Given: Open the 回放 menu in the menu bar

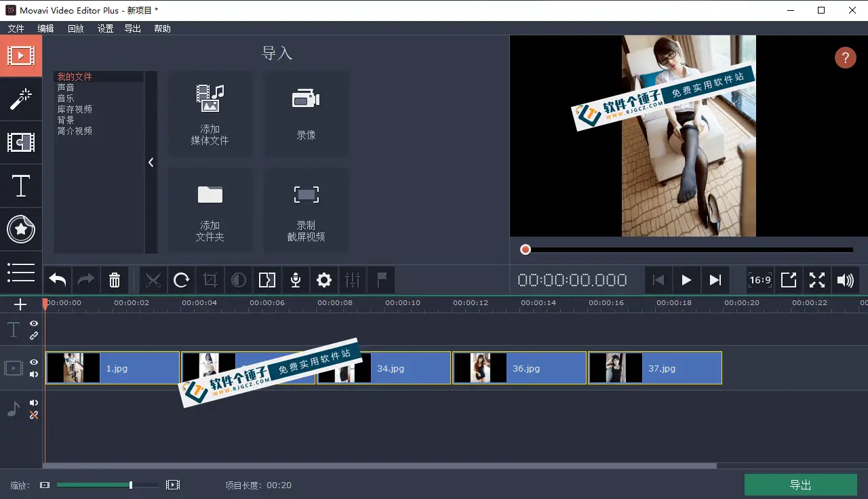Looking at the screenshot, I should (75, 28).
